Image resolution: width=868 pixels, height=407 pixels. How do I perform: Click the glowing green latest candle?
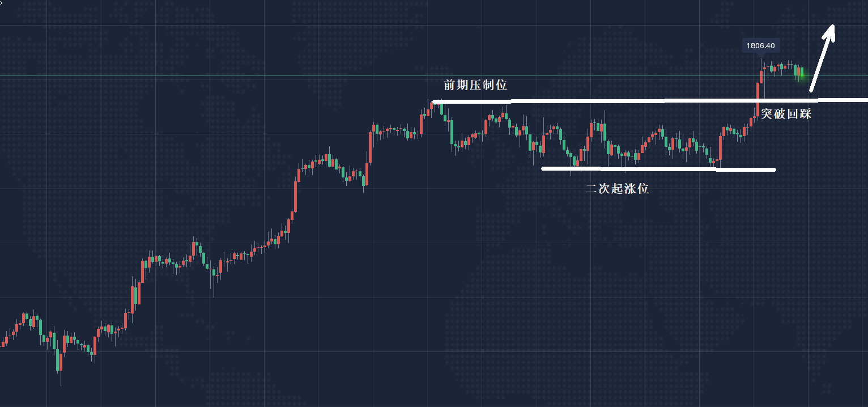pyautogui.click(x=801, y=73)
